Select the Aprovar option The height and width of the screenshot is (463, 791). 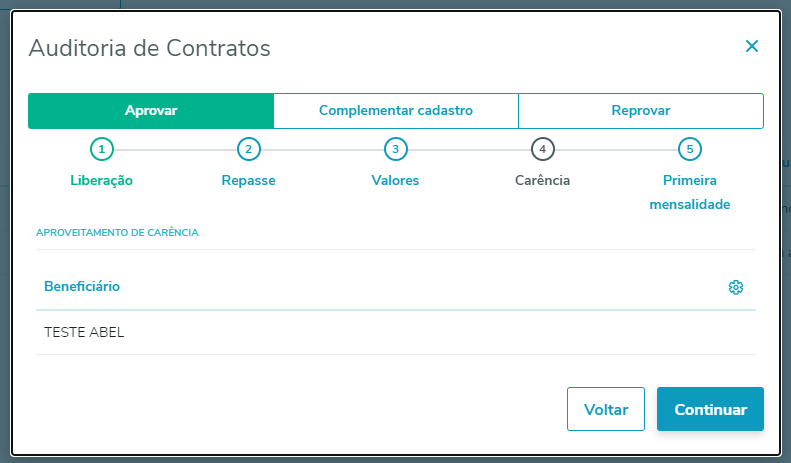[151, 111]
